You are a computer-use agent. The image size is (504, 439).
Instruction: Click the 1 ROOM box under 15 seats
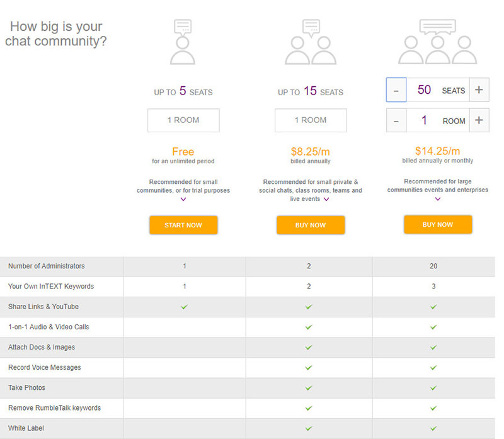[x=311, y=120]
